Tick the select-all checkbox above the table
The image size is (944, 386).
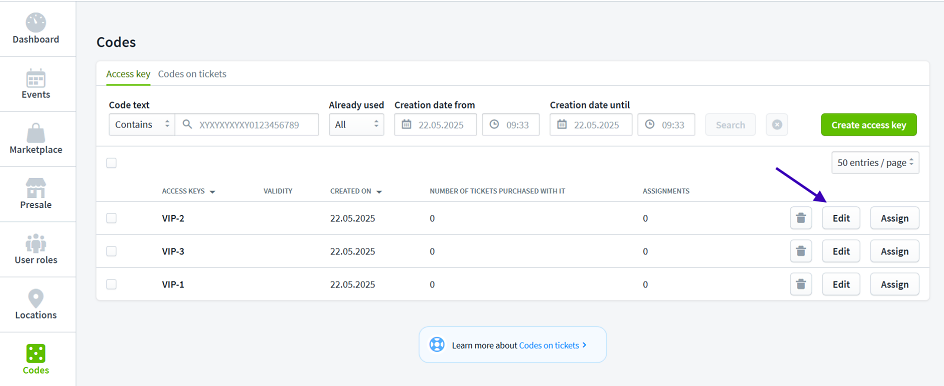click(111, 163)
